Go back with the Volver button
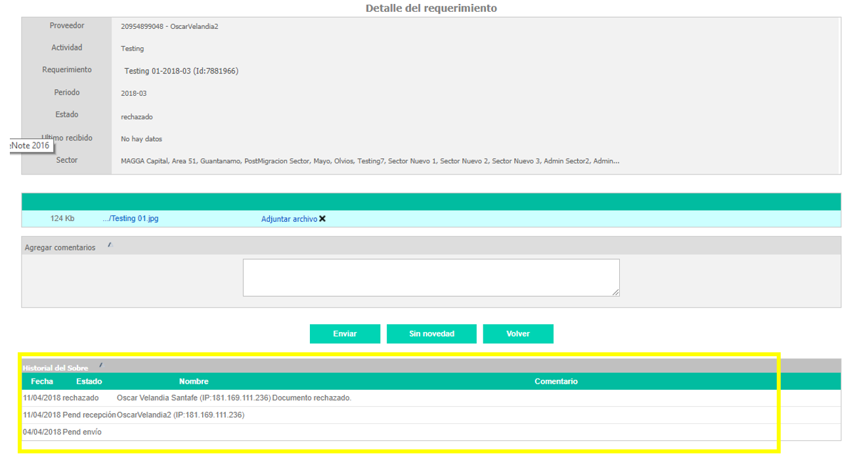 [x=517, y=334]
